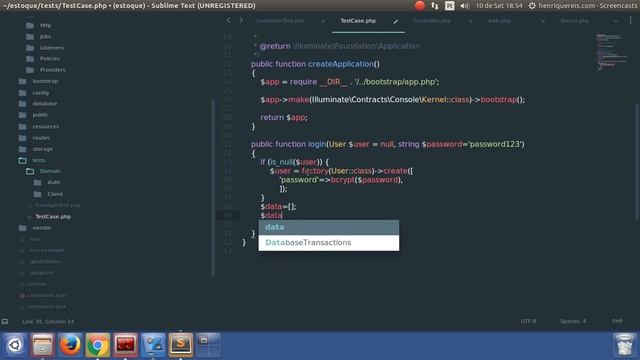The image size is (640, 360).
Task: Close the web.php tab
Action: pyautogui.click(x=543, y=21)
